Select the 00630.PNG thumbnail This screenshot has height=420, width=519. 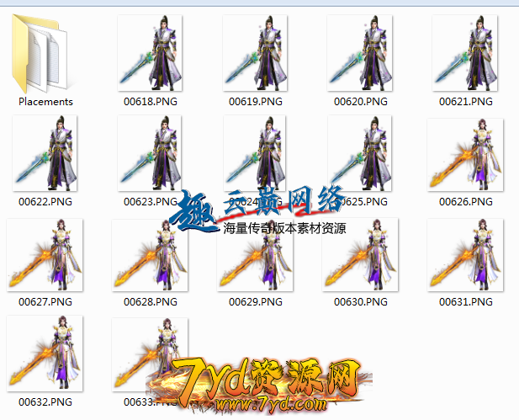pos(360,255)
